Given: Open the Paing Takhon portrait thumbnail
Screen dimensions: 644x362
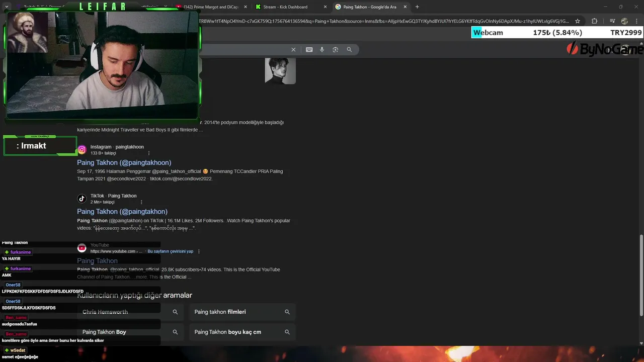Looking at the screenshot, I should tap(280, 71).
